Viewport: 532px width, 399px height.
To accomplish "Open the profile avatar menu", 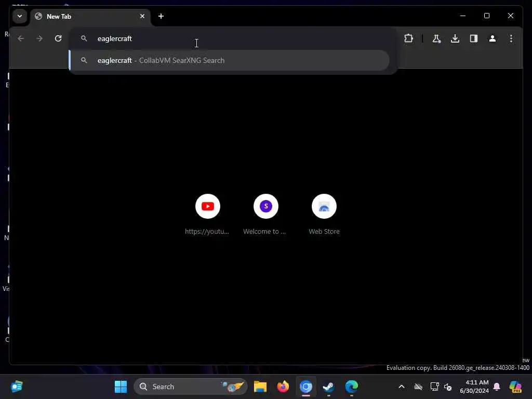I will coord(493,38).
